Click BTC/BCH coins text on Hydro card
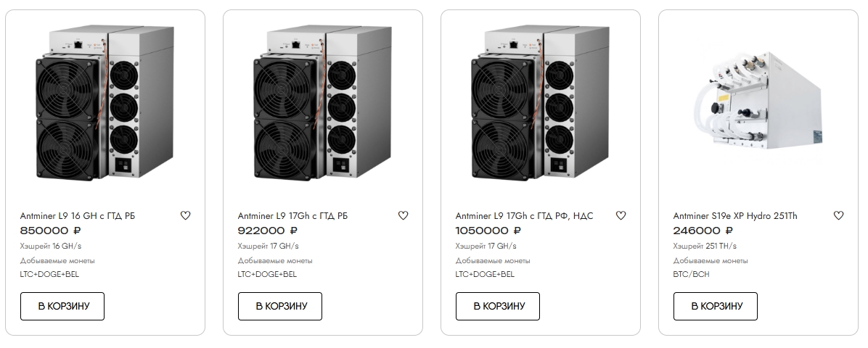This screenshot has width=868, height=348. pos(692,274)
